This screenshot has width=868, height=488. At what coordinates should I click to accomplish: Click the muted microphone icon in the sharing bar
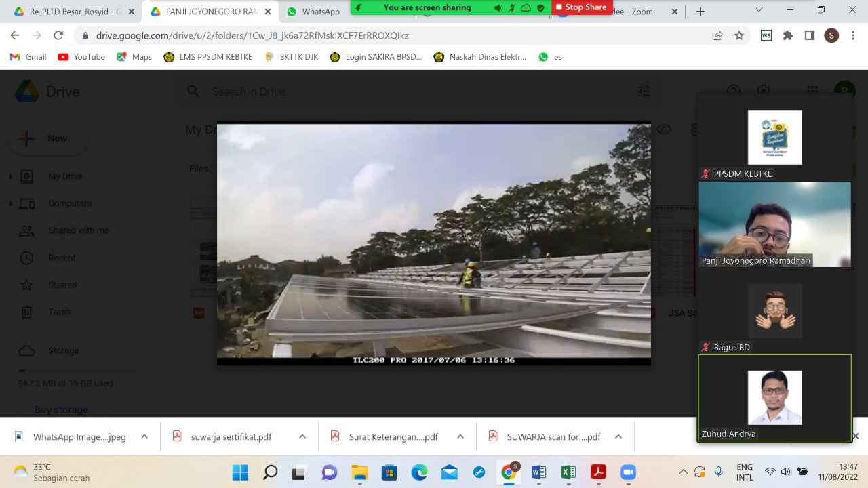(x=512, y=7)
